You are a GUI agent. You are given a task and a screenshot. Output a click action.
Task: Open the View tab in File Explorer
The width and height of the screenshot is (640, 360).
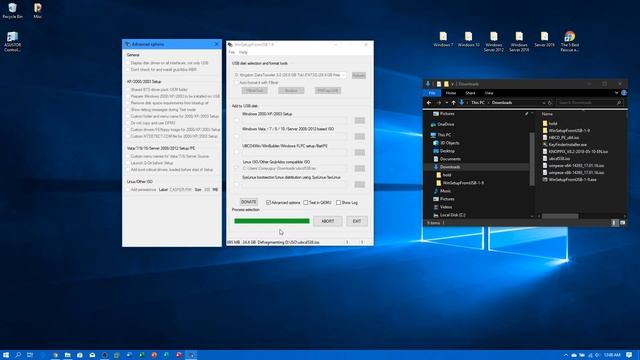tap(489, 93)
